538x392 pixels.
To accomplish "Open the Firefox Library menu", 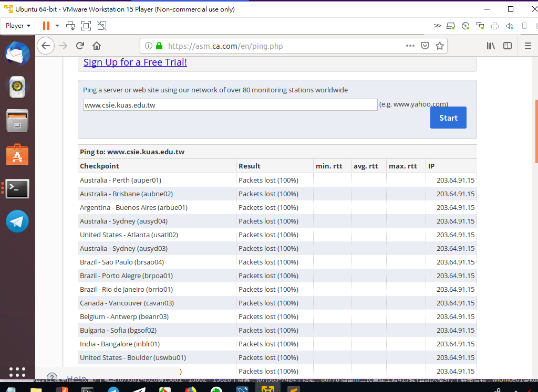I will click(x=491, y=46).
